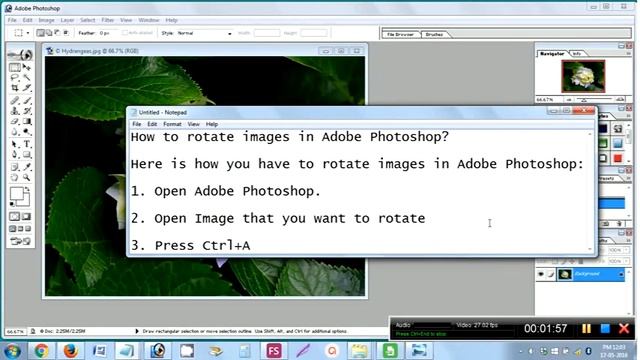
Task: Select the Slice tool
Action: [x=27, y=88]
